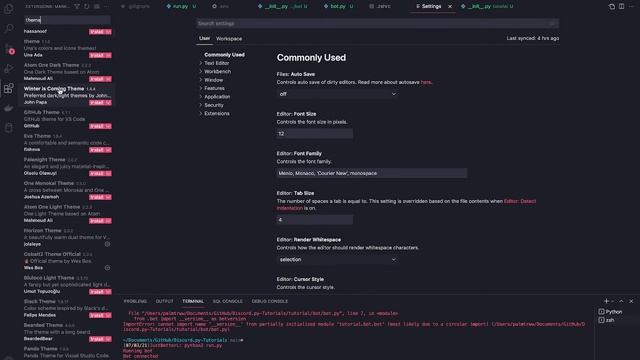Open the terminal launch profile dropdown arrow

(x=613, y=301)
